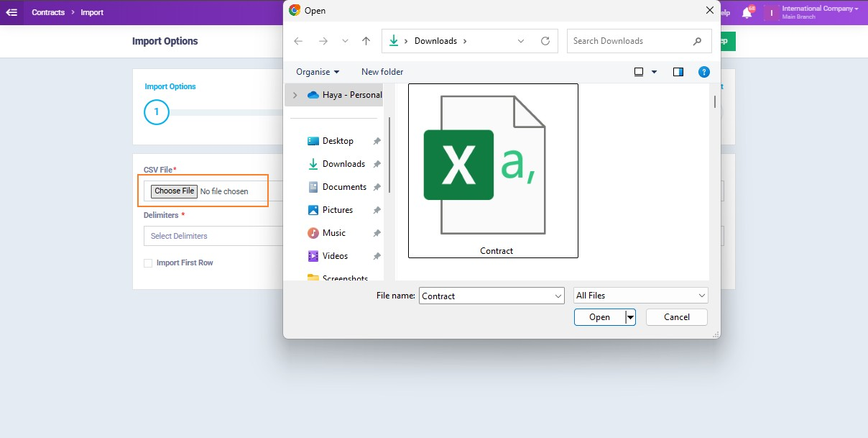The height and width of the screenshot is (438, 868).
Task: Enable Import First Row checkbox
Action: coord(148,263)
